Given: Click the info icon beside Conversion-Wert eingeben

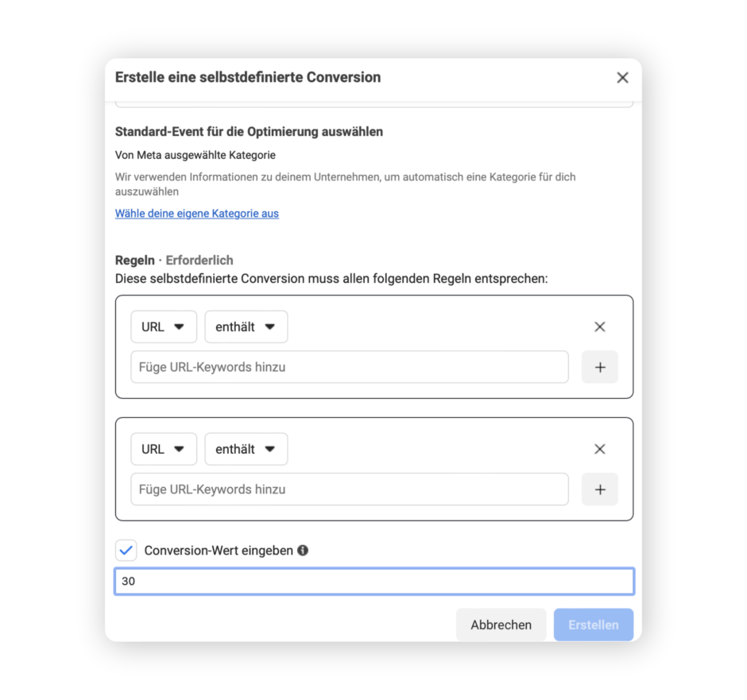Looking at the screenshot, I should (x=303, y=551).
